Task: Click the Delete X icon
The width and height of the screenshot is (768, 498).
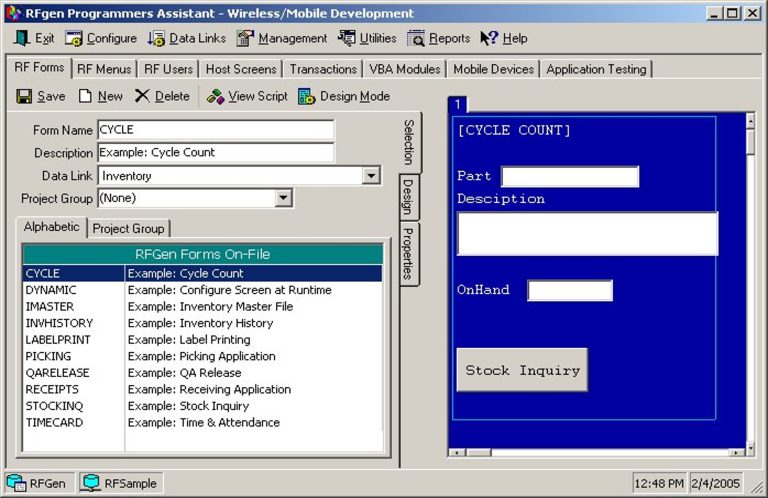Action: [143, 97]
